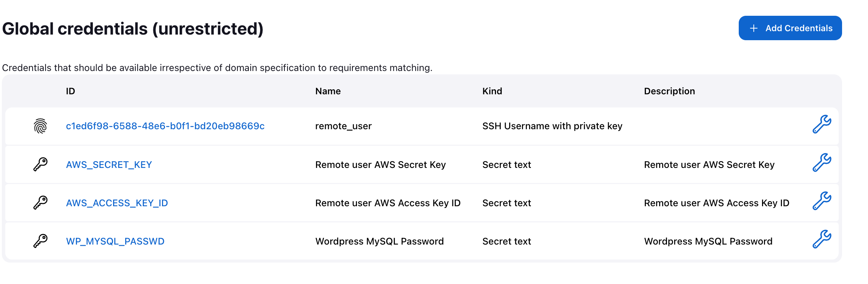This screenshot has height=284, width=868.
Task: Click the Global credentials (unrestricted) heading
Action: [133, 29]
